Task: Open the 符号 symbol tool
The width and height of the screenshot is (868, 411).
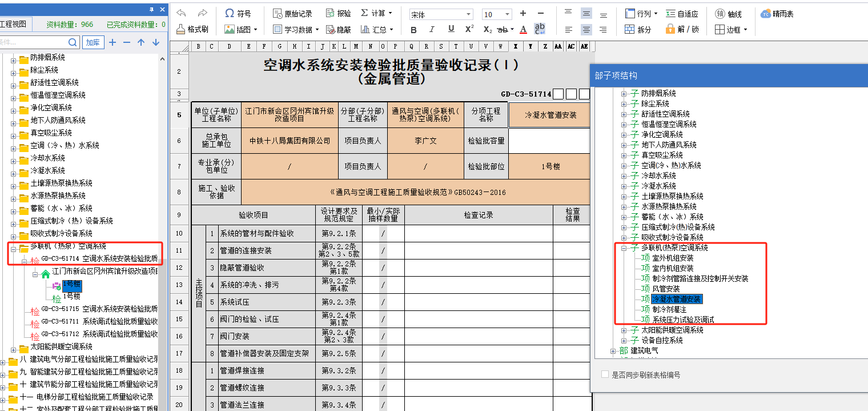Action: [238, 13]
